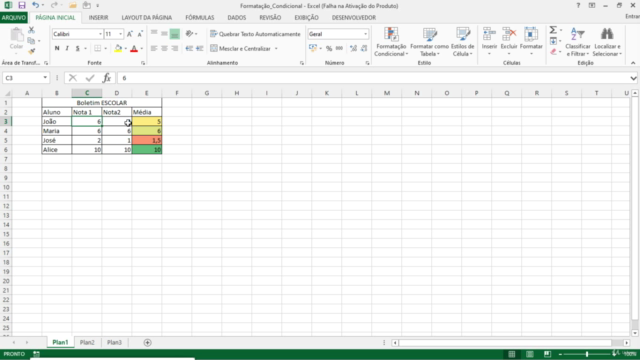
Task: Open the font size 11 dropdown
Action: click(120, 34)
